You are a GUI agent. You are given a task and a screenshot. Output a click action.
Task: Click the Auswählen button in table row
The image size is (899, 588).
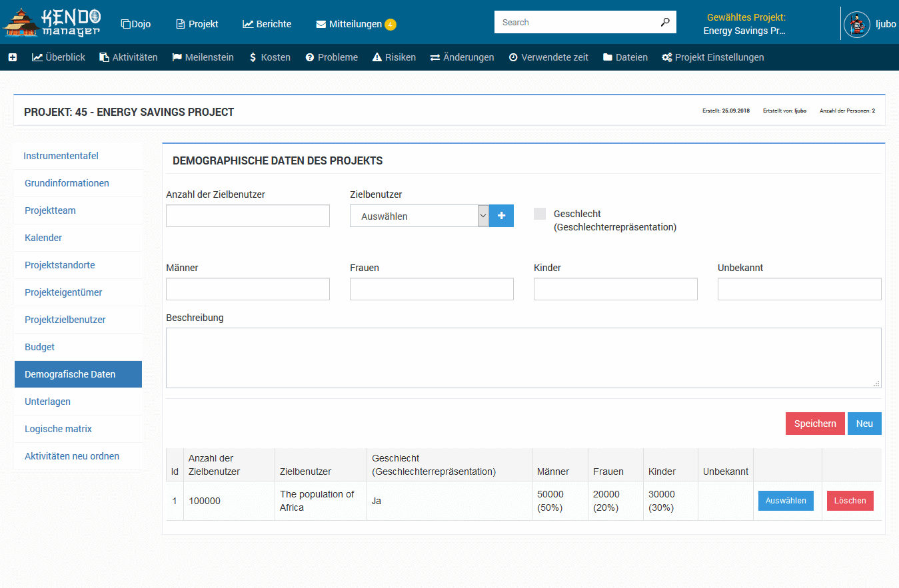click(x=786, y=501)
